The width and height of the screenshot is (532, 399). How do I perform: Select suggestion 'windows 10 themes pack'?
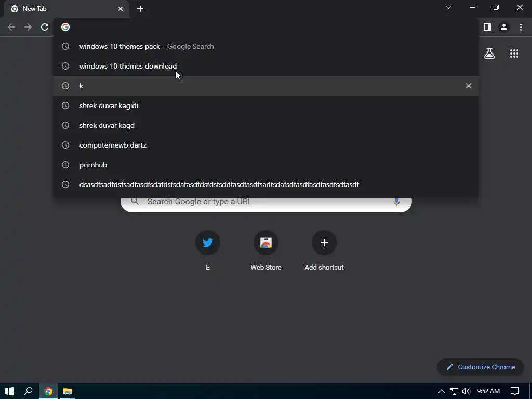pyautogui.click(x=266, y=46)
